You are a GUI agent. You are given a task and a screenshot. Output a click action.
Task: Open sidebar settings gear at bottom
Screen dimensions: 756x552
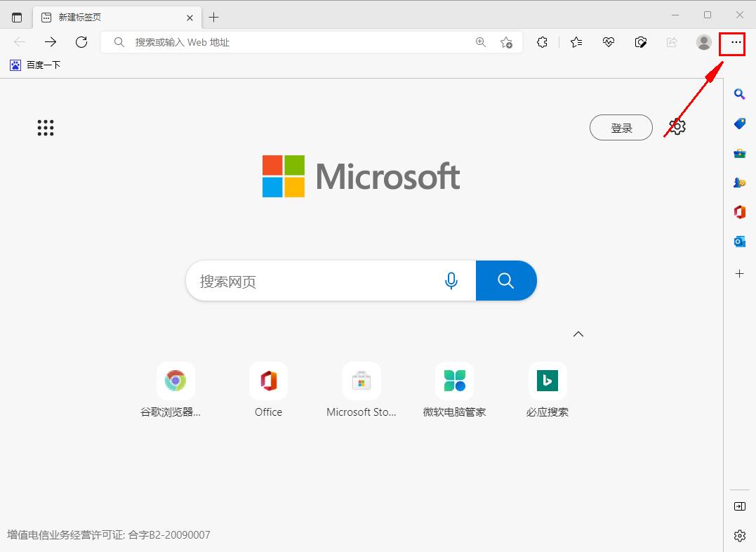pyautogui.click(x=740, y=536)
